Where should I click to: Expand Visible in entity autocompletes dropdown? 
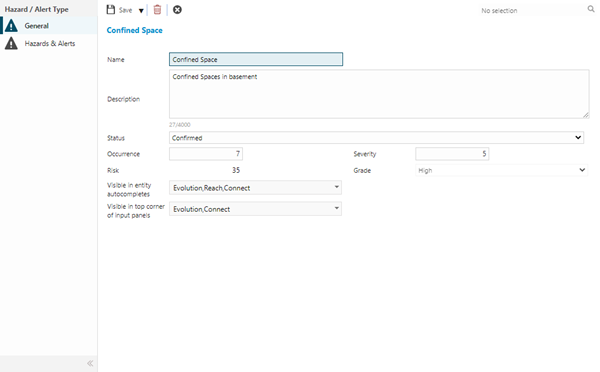pos(255,188)
